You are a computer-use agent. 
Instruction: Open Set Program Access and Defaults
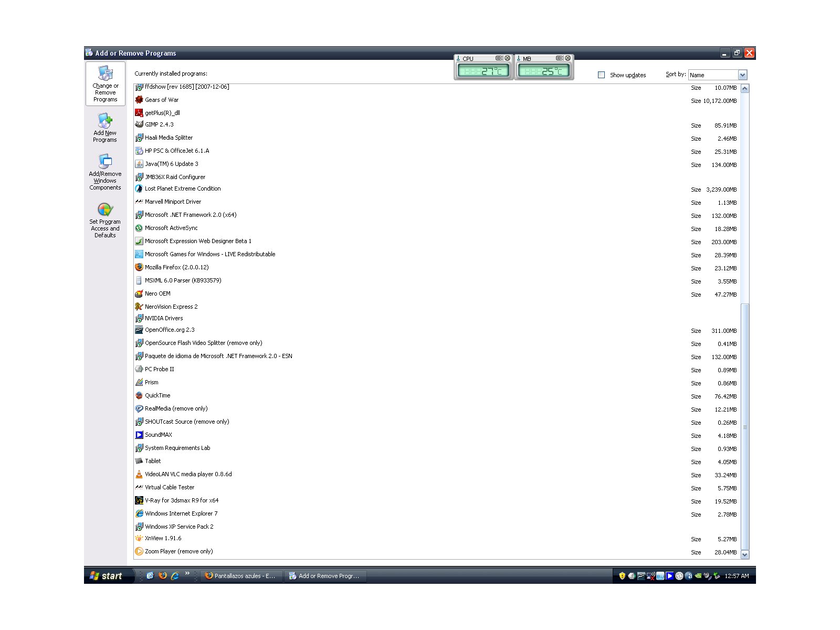pyautogui.click(x=105, y=220)
